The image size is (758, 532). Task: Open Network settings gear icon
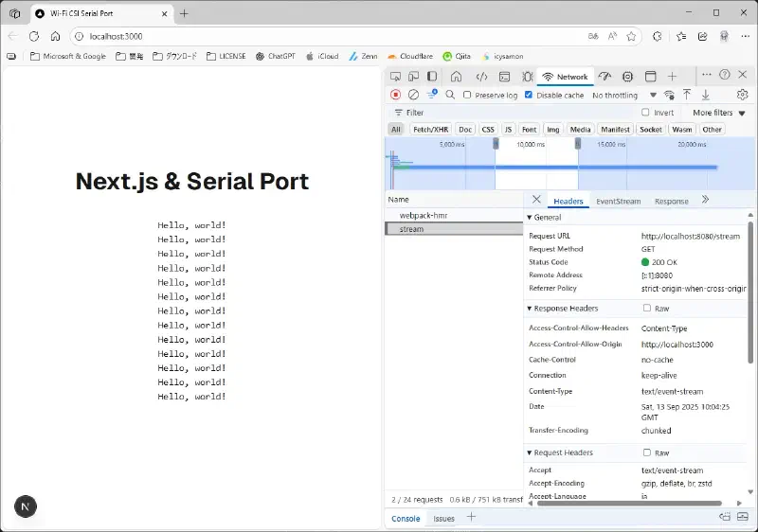click(742, 95)
